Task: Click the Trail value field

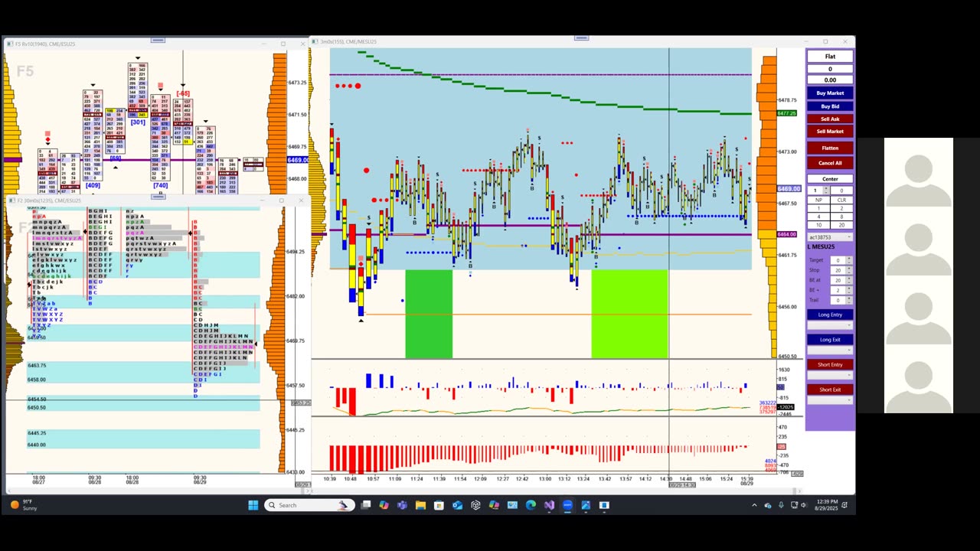Action: tap(837, 300)
